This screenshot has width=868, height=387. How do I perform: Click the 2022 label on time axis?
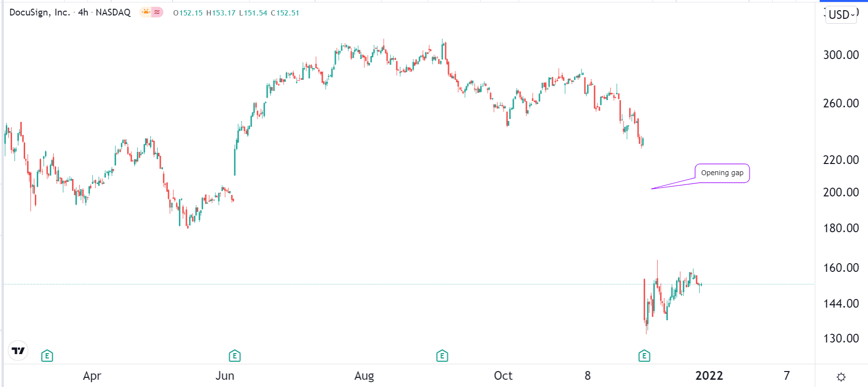tap(709, 376)
